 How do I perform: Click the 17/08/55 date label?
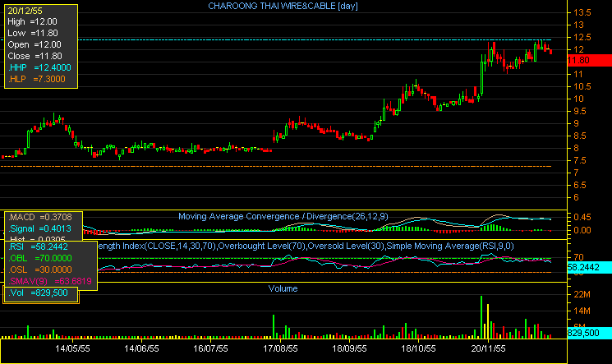(x=280, y=348)
